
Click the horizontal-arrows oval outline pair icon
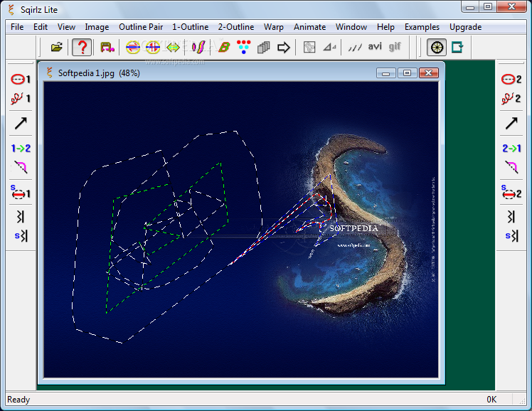click(133, 47)
